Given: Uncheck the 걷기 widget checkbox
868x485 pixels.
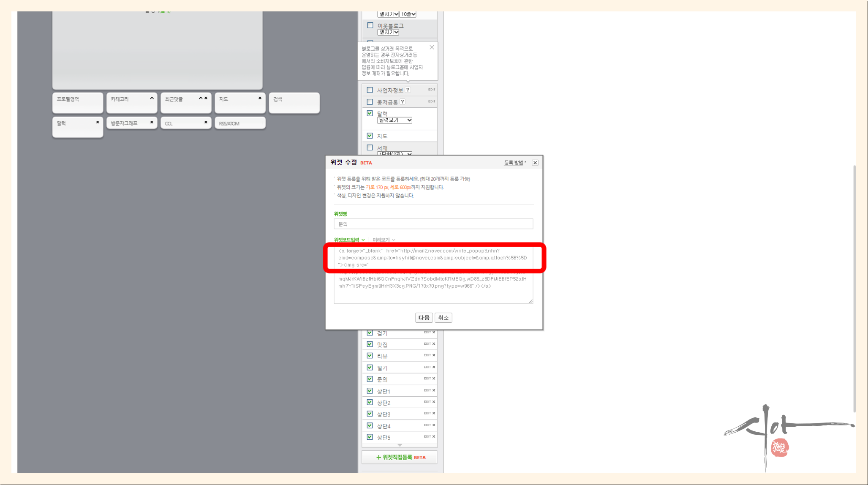Looking at the screenshot, I should (x=370, y=332).
